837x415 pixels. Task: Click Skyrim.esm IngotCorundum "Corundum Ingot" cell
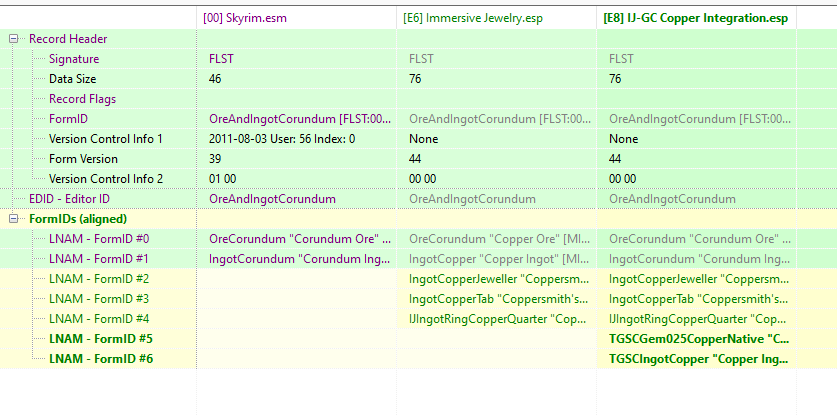pyautogui.click(x=296, y=259)
